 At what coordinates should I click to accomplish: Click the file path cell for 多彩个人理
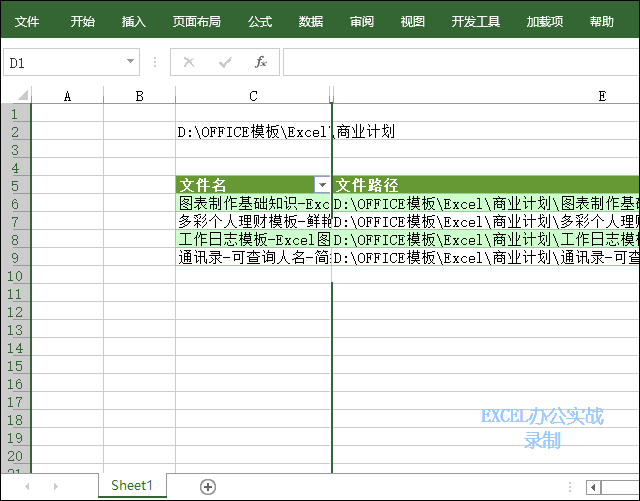[486, 221]
